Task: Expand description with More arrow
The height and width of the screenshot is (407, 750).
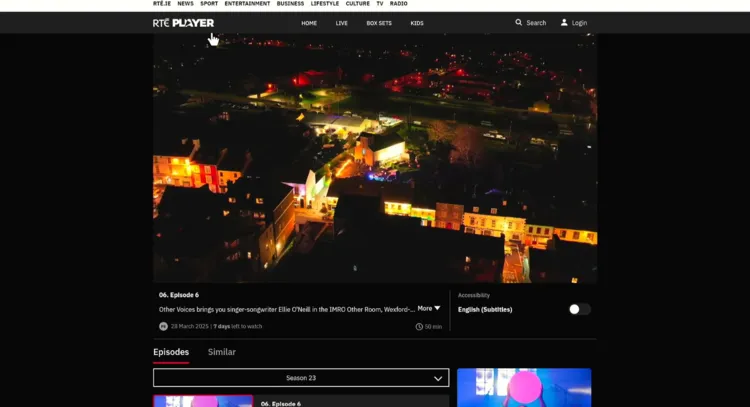Action: click(429, 308)
